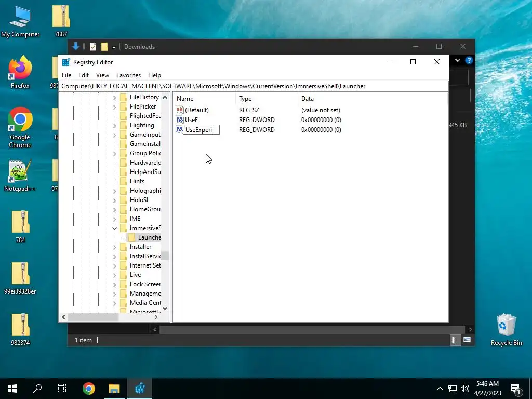Click Downloads quick access properties icon
Image resolution: width=532 pixels, height=399 pixels.
pyautogui.click(x=92, y=47)
